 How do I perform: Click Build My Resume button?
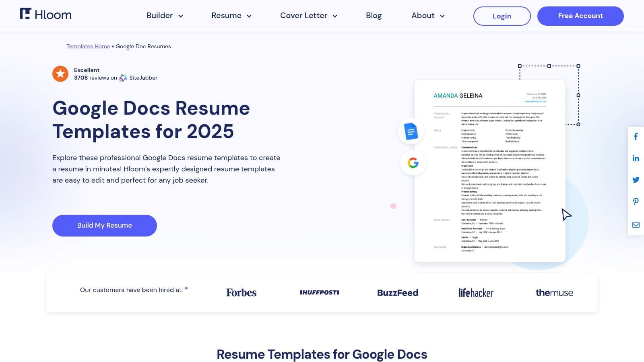tap(105, 226)
